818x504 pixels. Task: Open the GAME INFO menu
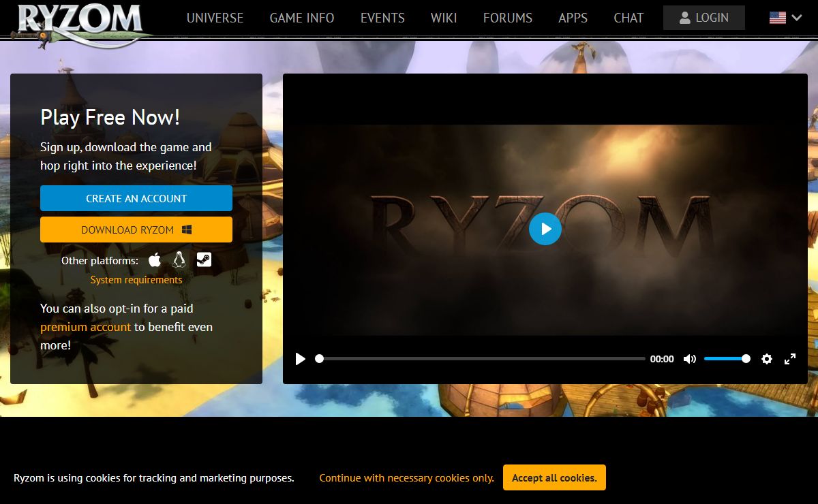coord(302,18)
